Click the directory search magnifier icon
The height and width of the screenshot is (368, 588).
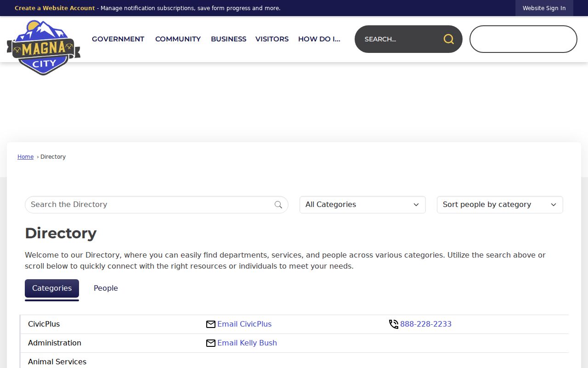click(278, 205)
